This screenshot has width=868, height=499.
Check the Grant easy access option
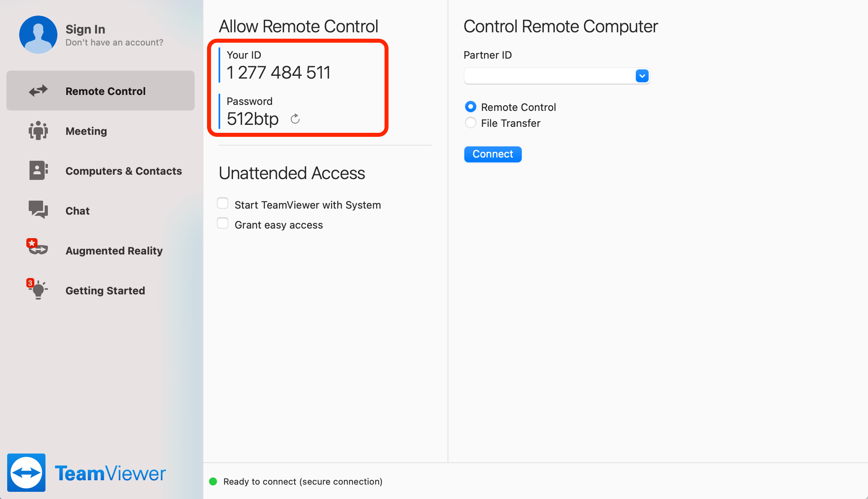point(223,223)
